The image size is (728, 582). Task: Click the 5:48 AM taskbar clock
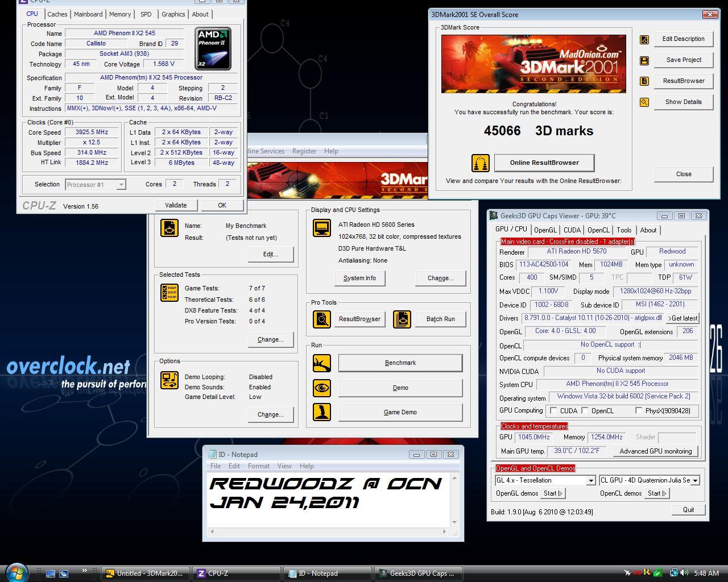pos(706,573)
